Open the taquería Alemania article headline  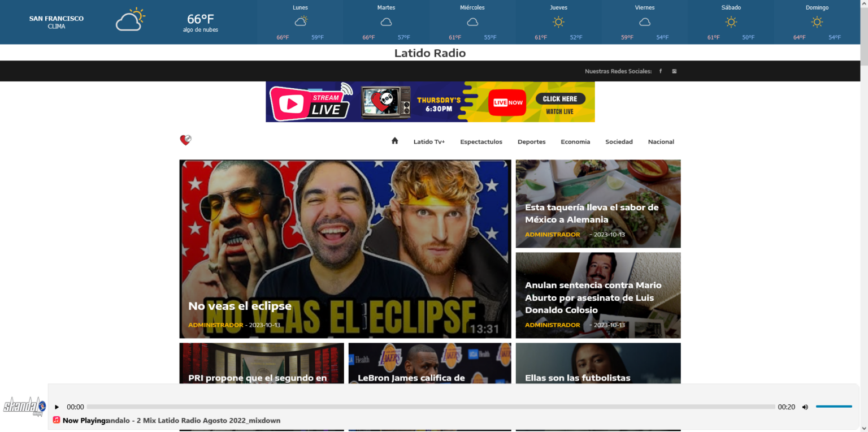pyautogui.click(x=592, y=213)
